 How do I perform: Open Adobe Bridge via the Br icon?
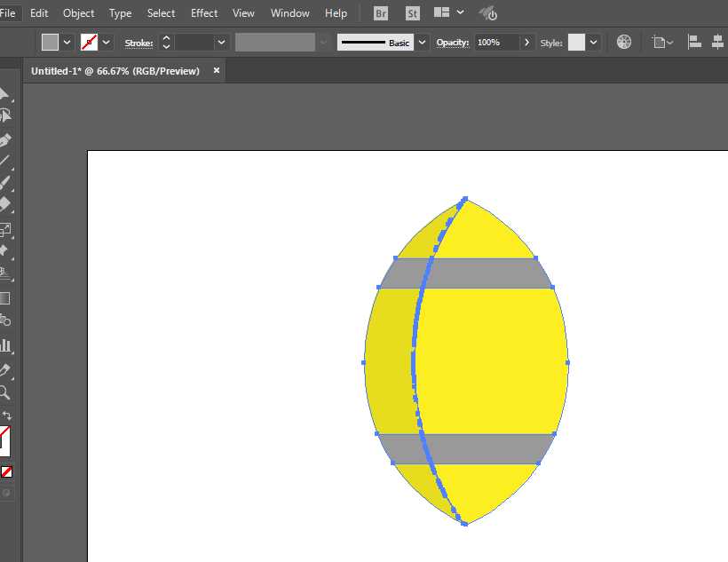381,13
